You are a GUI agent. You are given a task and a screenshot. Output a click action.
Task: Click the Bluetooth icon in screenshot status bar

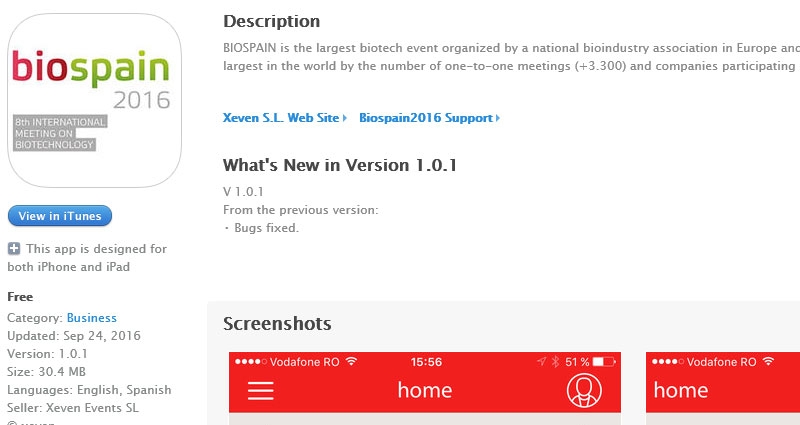point(555,361)
